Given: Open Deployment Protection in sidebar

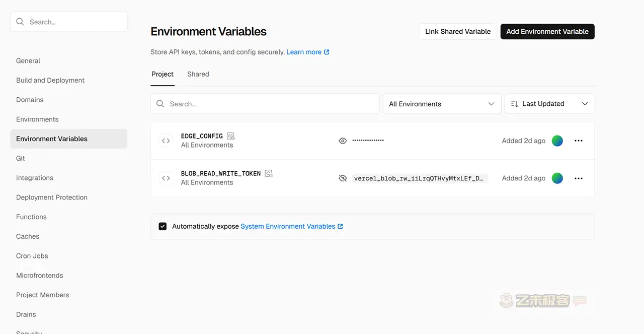Looking at the screenshot, I should pyautogui.click(x=52, y=197).
